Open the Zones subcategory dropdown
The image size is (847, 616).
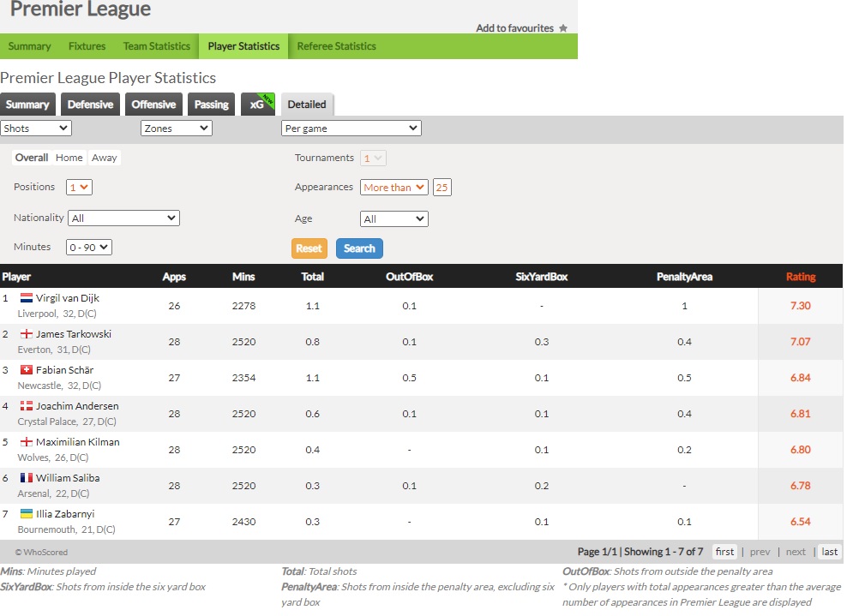tap(176, 128)
